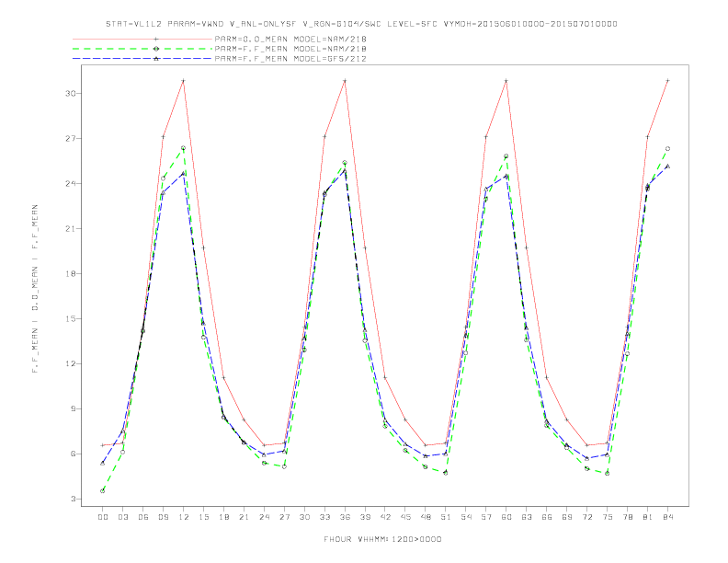Click blue triangle data point at hour 84
This screenshot has width=728, height=563.
pos(667,166)
